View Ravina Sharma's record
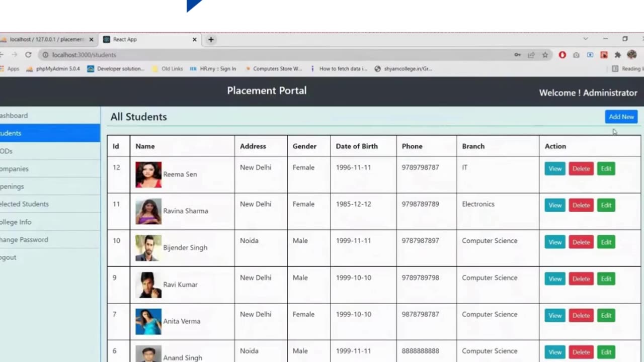This screenshot has width=644, height=362. coord(555,205)
